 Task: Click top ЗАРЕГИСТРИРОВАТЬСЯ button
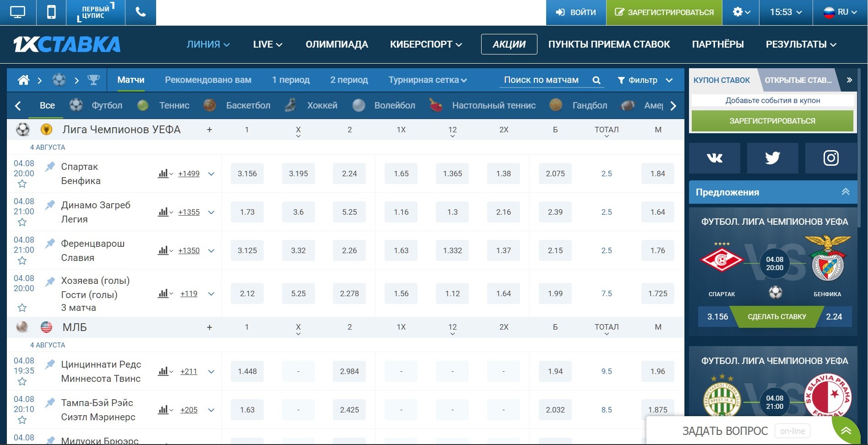[664, 12]
